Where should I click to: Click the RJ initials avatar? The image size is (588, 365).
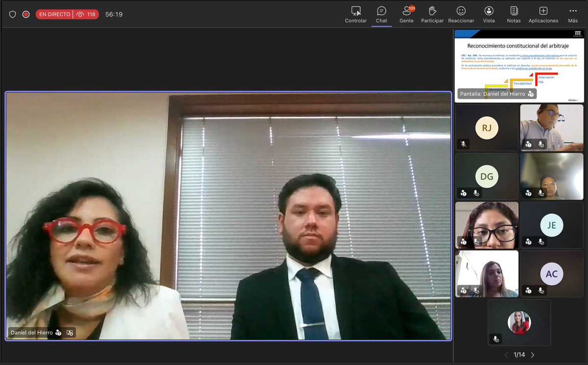[487, 128]
